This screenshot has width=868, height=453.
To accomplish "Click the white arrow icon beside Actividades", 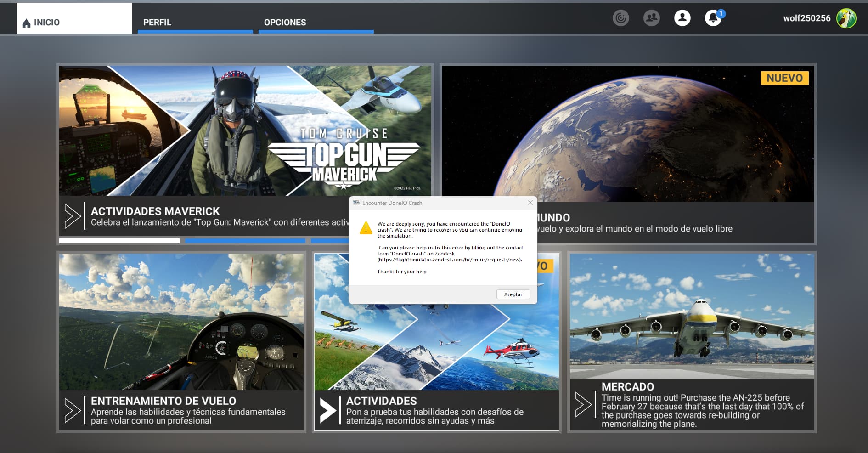I will click(x=328, y=410).
